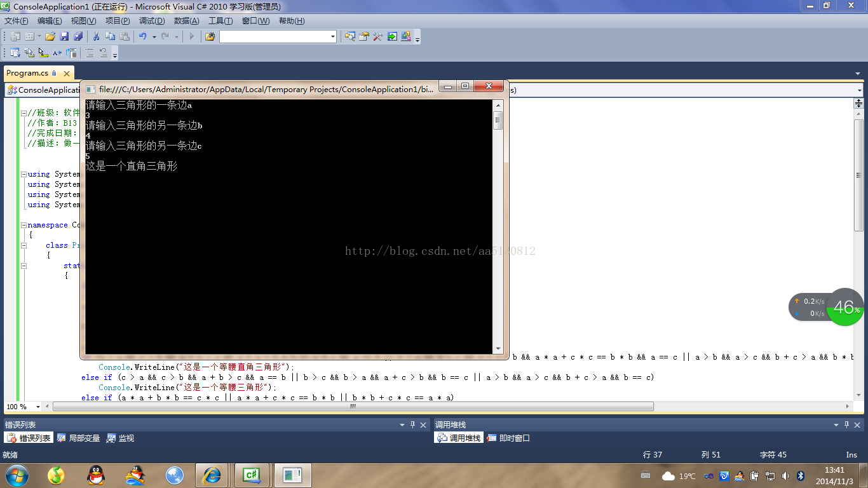Click the Save All icon
Viewport: 868px width, 488px height.
point(78,37)
